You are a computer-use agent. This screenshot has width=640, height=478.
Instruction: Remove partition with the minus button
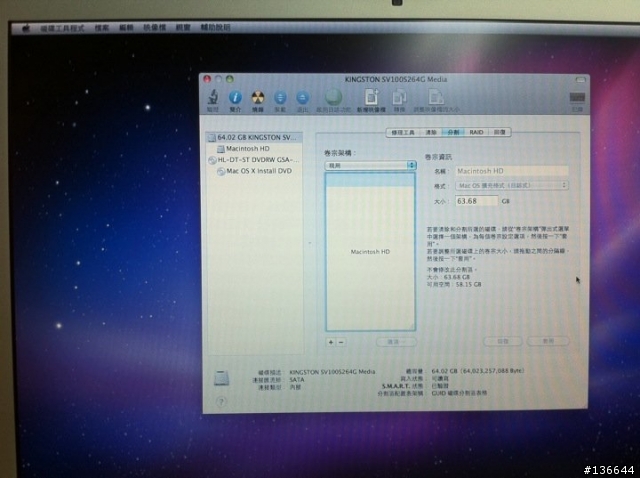[x=341, y=342]
